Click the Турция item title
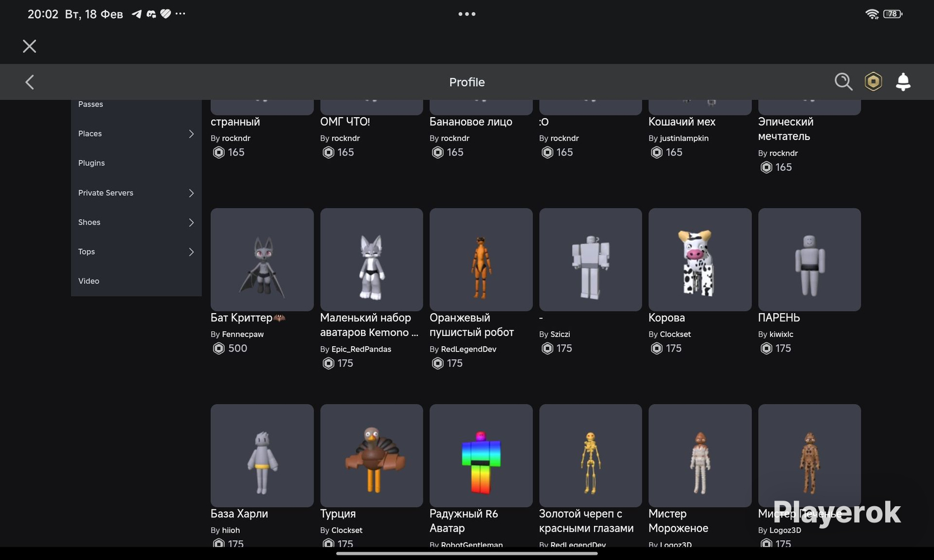Screen dimensions: 934x560 pyautogui.click(x=338, y=514)
